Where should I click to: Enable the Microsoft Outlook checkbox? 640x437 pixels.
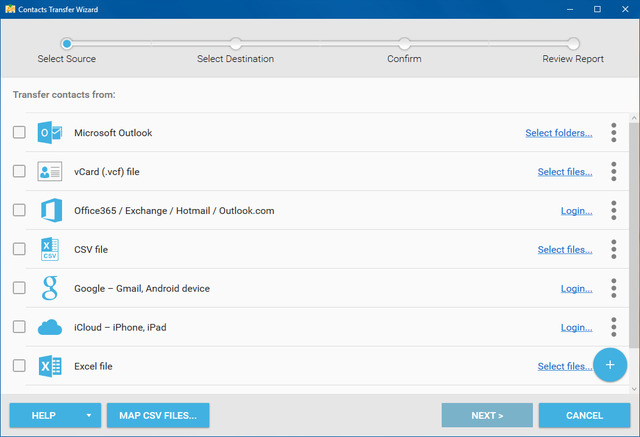[19, 133]
